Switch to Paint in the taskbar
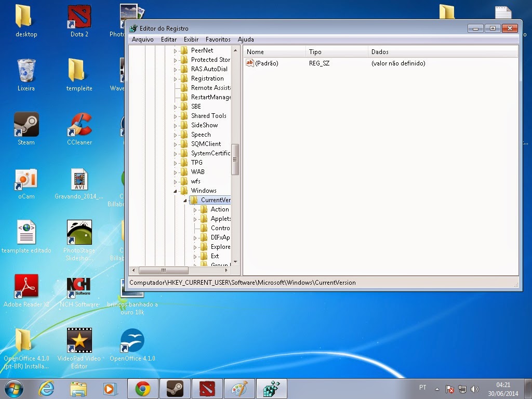This screenshot has width=532, height=399. 239,389
